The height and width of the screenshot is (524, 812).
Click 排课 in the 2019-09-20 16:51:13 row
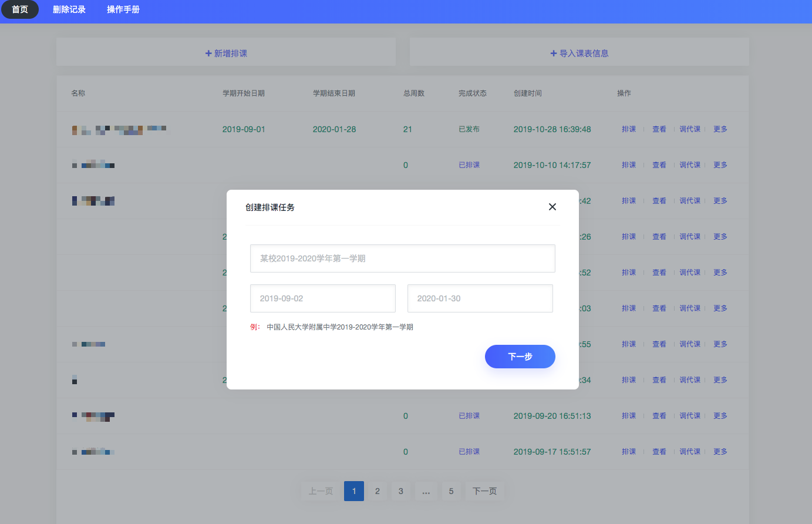(x=629, y=416)
